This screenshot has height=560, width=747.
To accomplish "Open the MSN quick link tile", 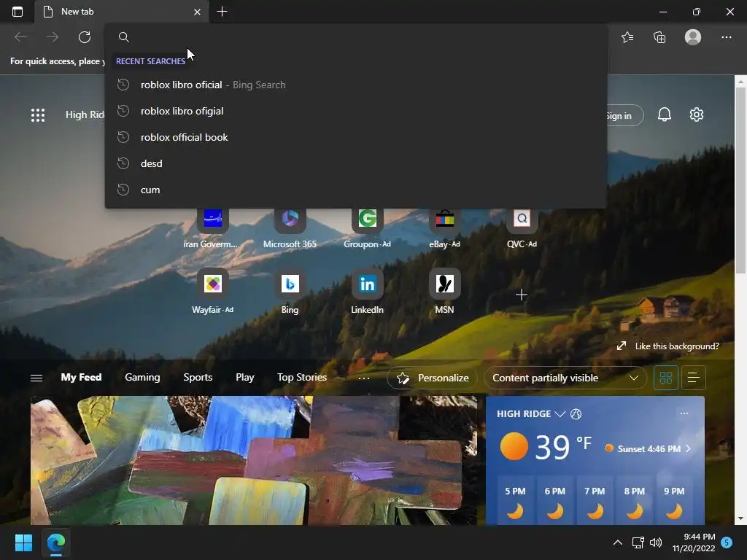I will pos(444,292).
